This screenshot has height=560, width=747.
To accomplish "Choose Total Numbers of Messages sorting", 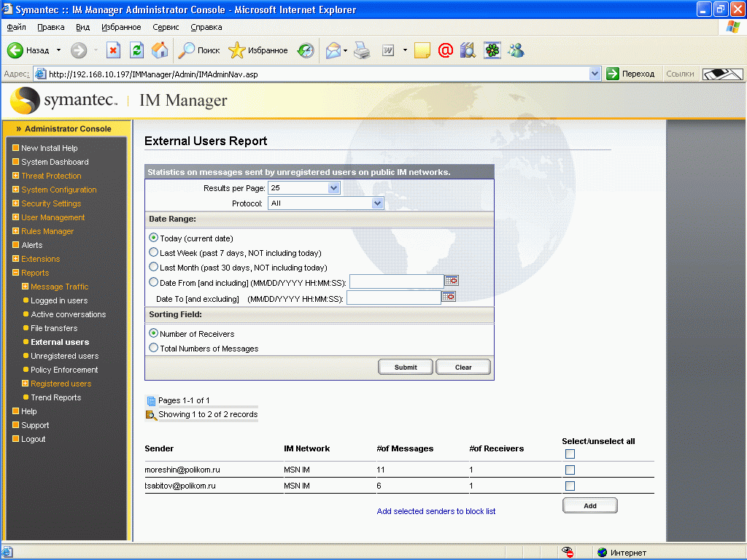I will [153, 348].
